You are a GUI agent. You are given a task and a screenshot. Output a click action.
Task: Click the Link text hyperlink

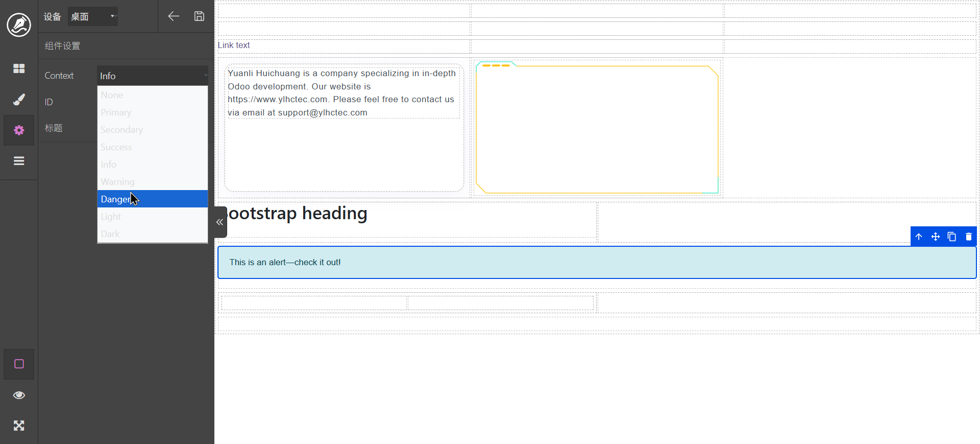tap(234, 45)
